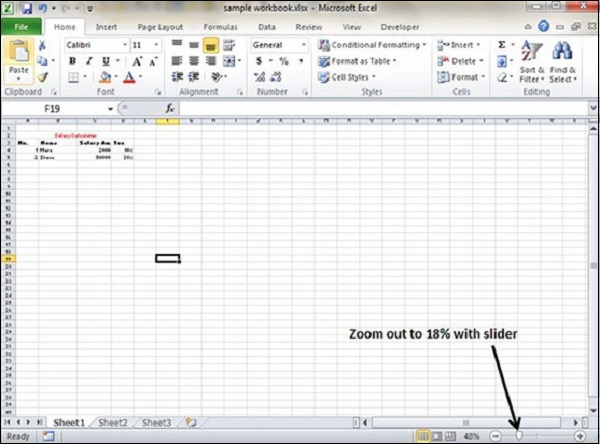Open the font size 11 dropdown
Image resolution: width=600 pixels, height=444 pixels.
[x=156, y=45]
